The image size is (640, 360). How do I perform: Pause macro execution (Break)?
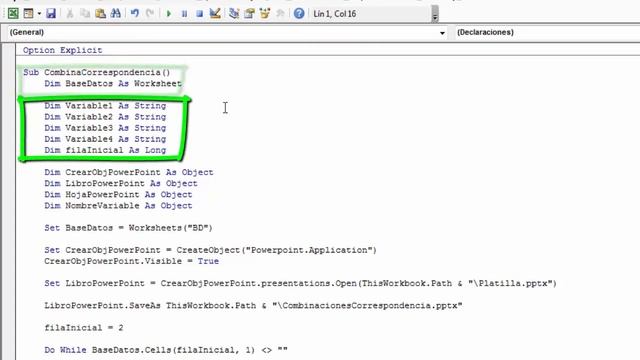click(184, 14)
